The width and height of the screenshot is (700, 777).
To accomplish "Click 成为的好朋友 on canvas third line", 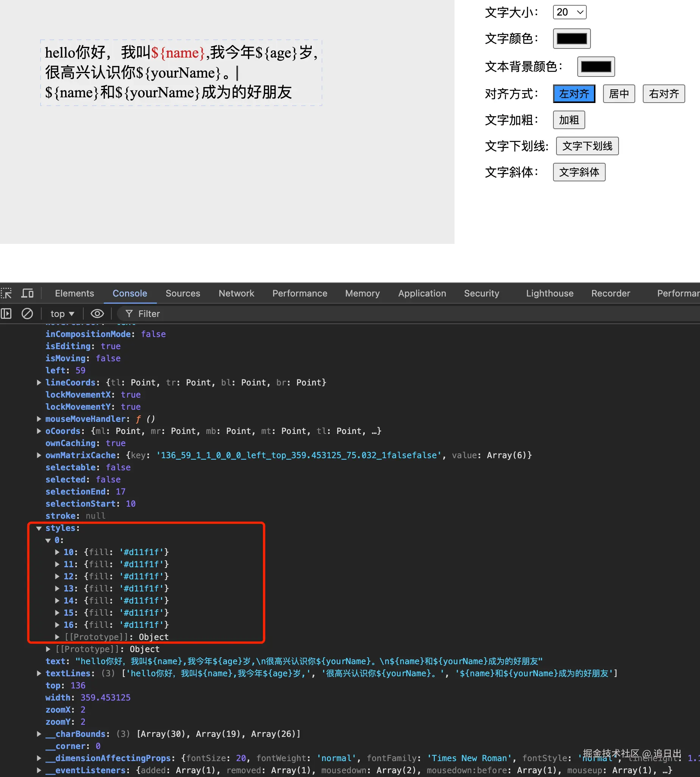I will (x=247, y=92).
